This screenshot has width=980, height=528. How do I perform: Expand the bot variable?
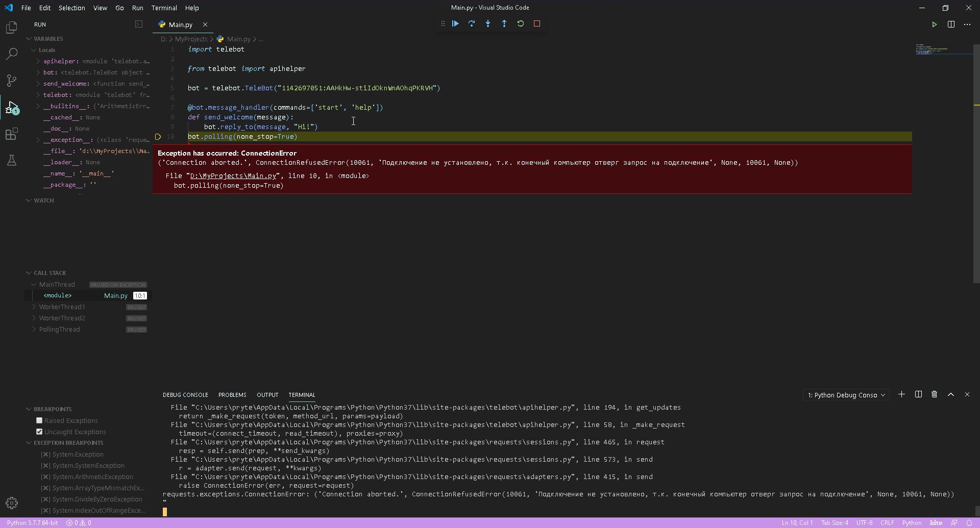[38, 72]
